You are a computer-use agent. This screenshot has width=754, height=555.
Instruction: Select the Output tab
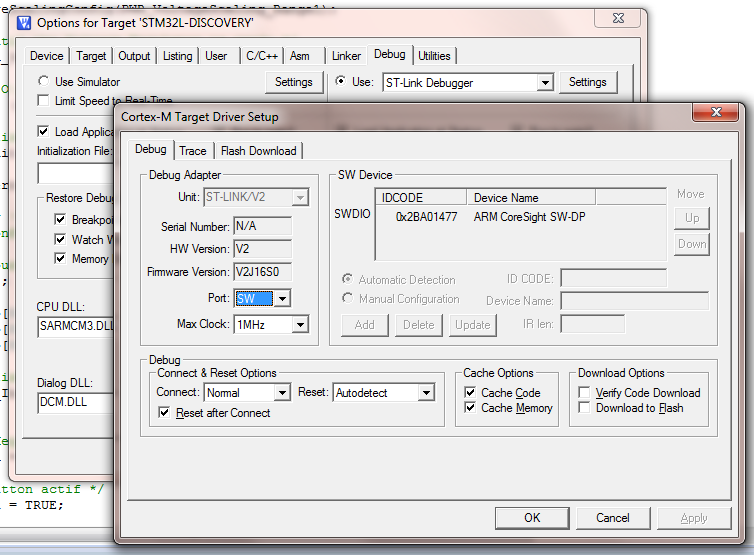point(134,56)
